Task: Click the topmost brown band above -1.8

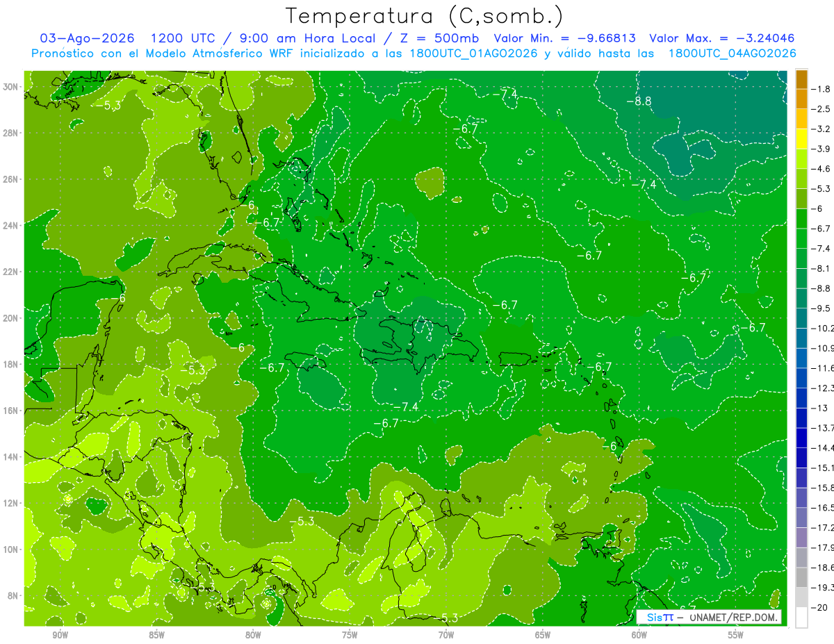Action: pyautogui.click(x=801, y=79)
